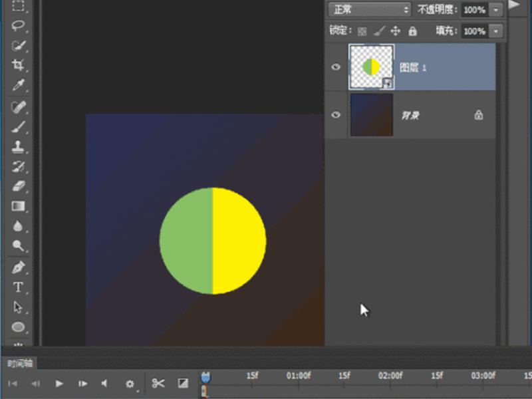The width and height of the screenshot is (532, 399).
Task: Select the 背景 layer thumbnail
Action: [372, 114]
